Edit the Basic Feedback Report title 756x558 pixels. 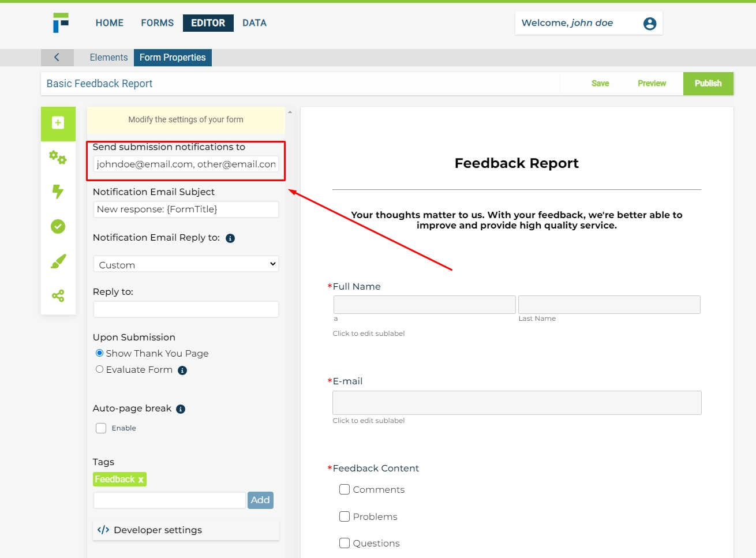click(99, 84)
